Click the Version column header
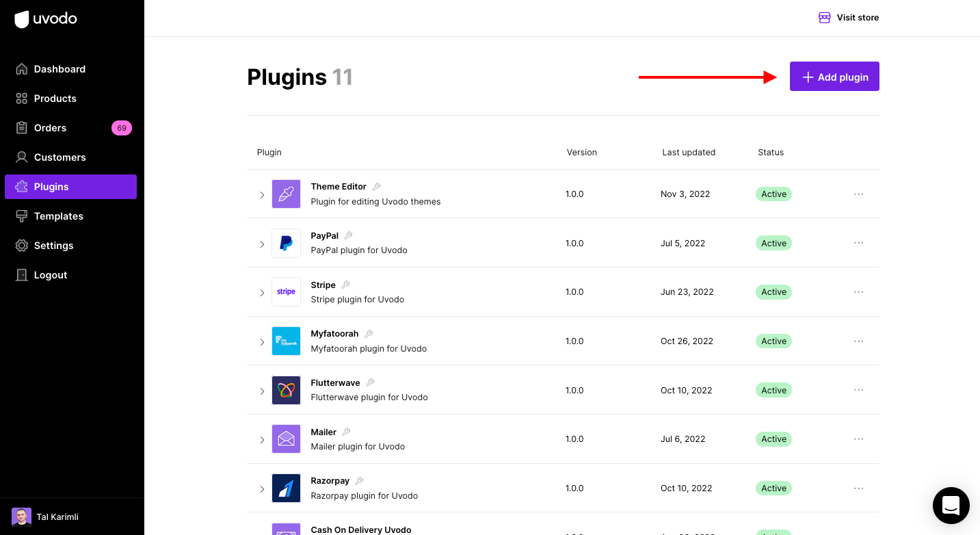 pyautogui.click(x=582, y=153)
